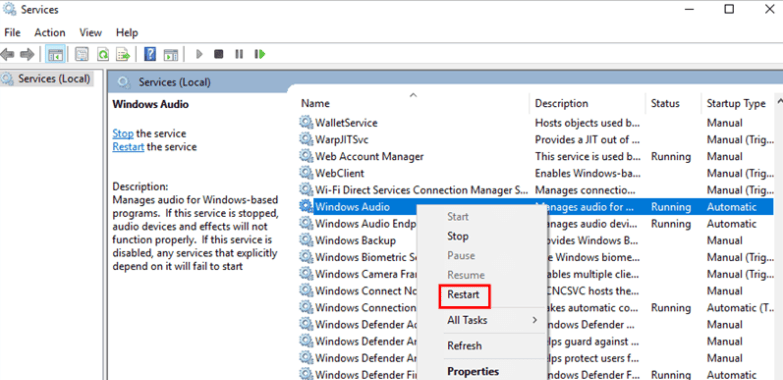Open Properties toolbar icon
The width and height of the screenshot is (783, 380).
click(x=81, y=54)
